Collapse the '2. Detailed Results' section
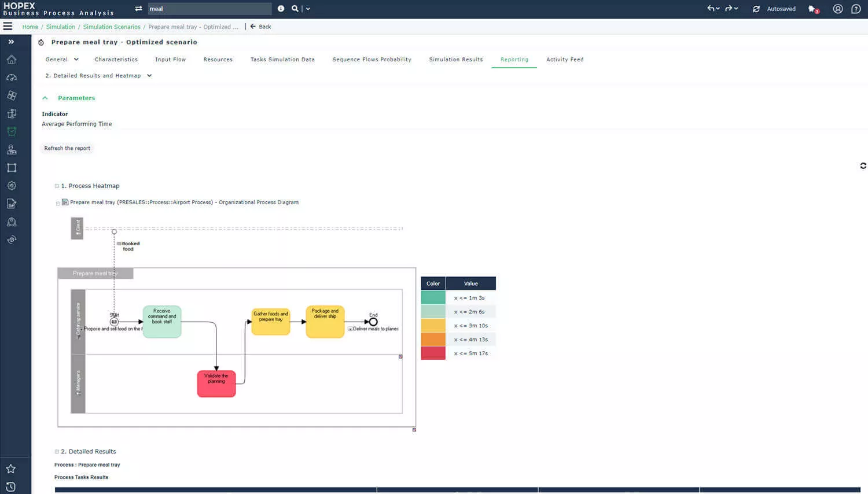The height and width of the screenshot is (494, 868). point(57,451)
